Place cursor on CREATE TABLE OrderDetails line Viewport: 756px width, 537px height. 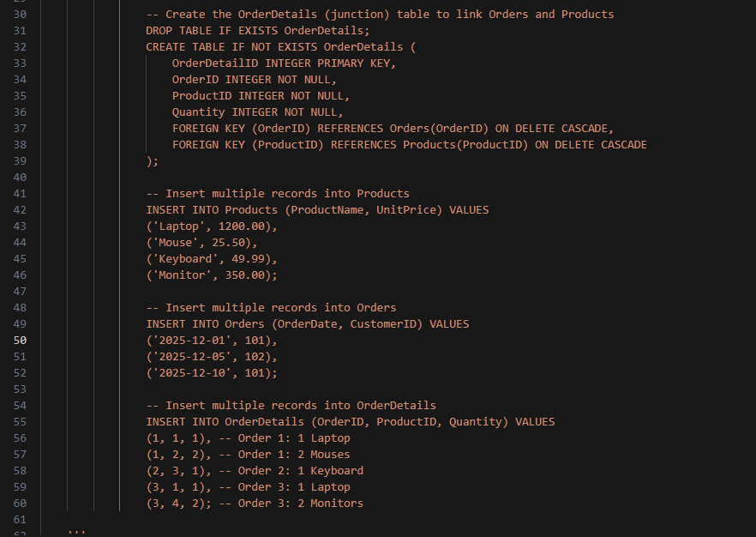pyautogui.click(x=279, y=47)
